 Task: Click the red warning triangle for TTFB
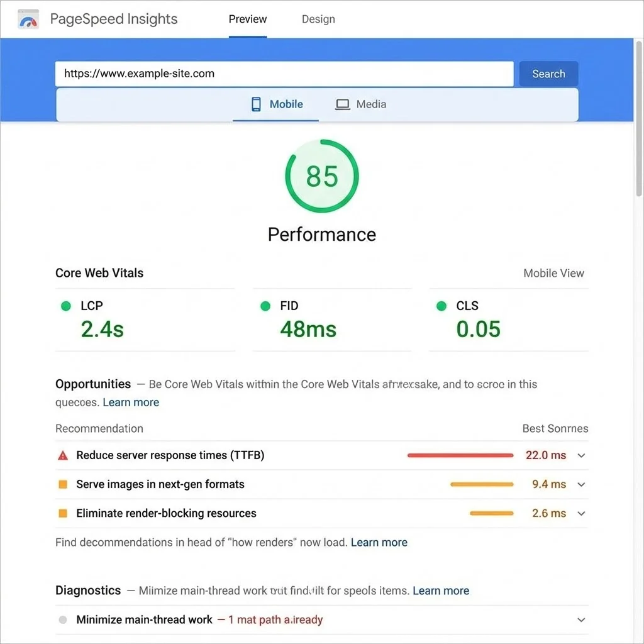pyautogui.click(x=62, y=455)
